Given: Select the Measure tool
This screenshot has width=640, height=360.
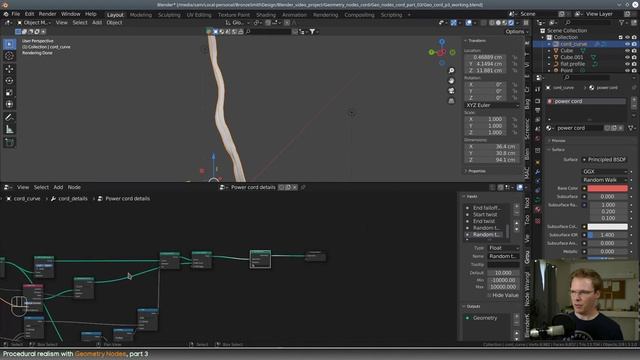Looking at the screenshot, I should (x=9, y=129).
